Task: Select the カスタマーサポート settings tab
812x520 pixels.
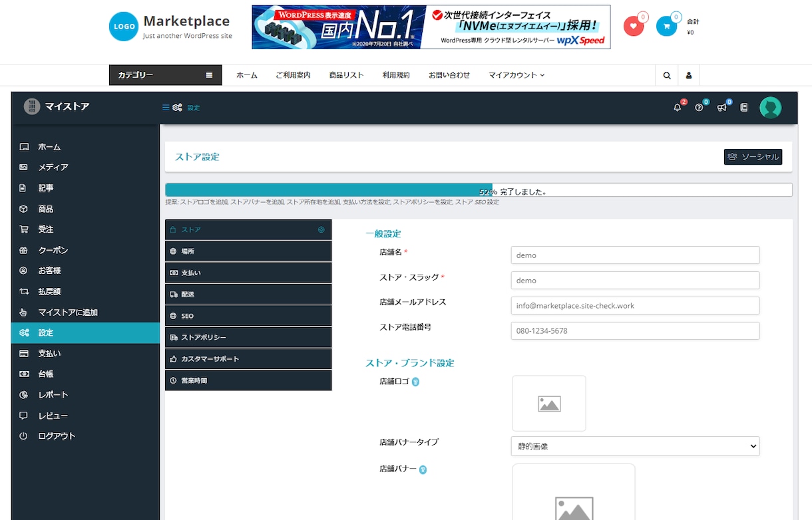Action: click(248, 359)
